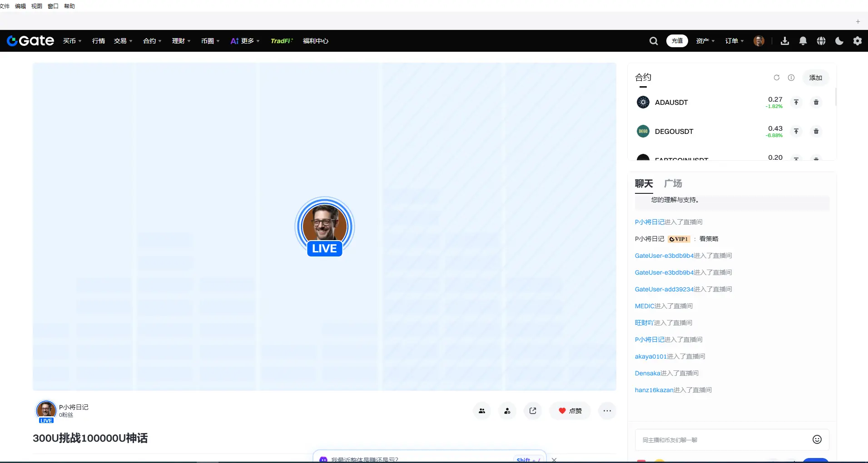Open the 帮助 menu

(x=69, y=6)
